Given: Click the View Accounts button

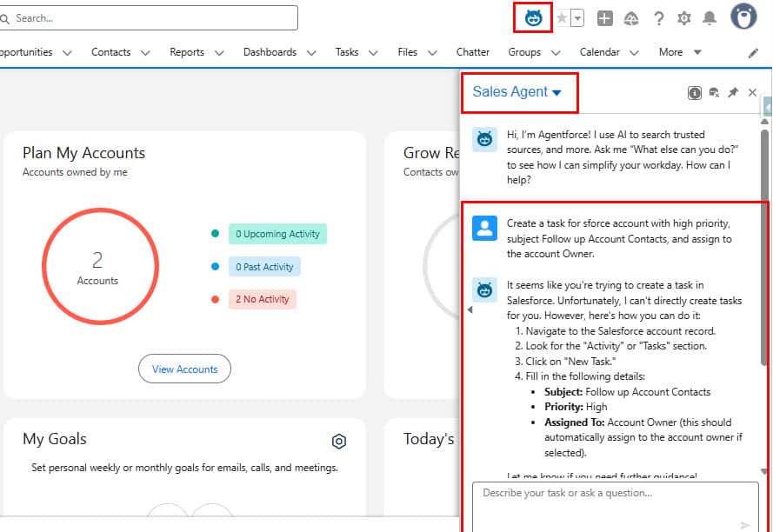Looking at the screenshot, I should pyautogui.click(x=184, y=369).
